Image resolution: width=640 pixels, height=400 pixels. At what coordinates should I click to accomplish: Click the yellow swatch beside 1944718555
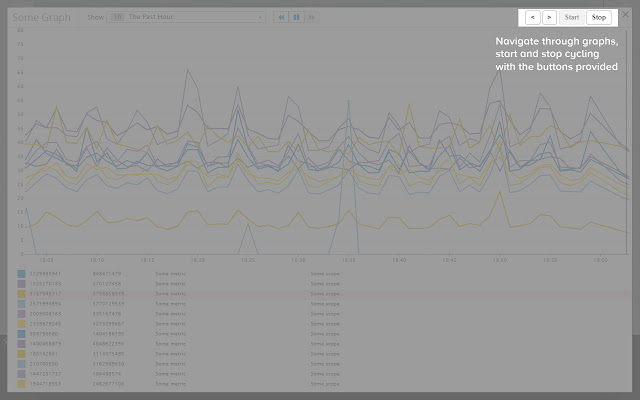click(21, 384)
